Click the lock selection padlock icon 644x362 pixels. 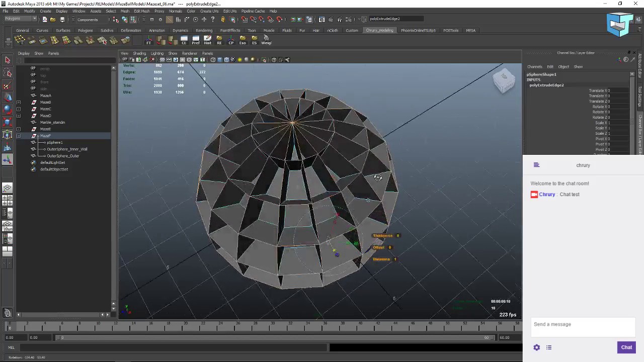(223, 20)
